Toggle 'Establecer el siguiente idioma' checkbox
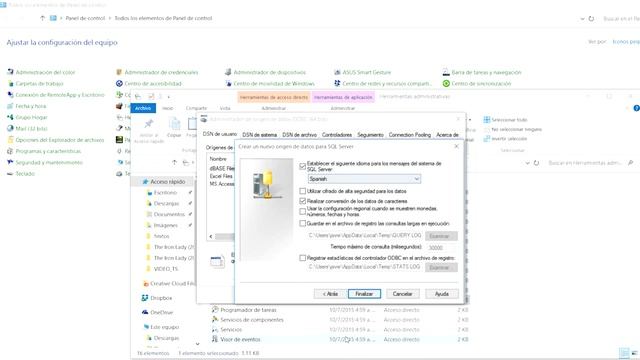 point(302,166)
